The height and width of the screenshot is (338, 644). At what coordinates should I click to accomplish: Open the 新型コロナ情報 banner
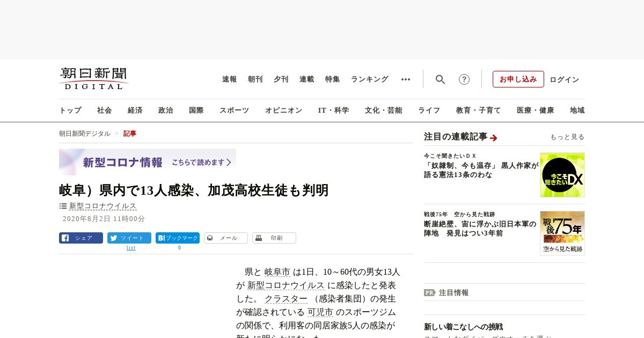click(x=148, y=162)
